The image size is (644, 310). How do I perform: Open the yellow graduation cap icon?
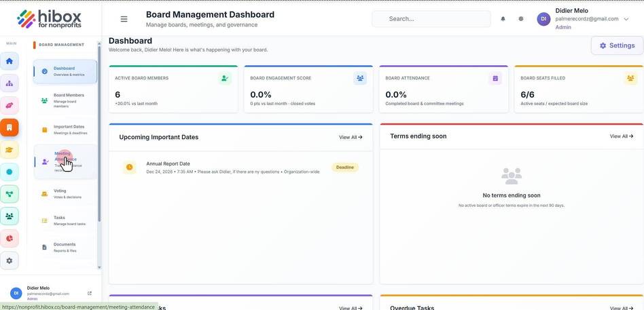pos(10,150)
